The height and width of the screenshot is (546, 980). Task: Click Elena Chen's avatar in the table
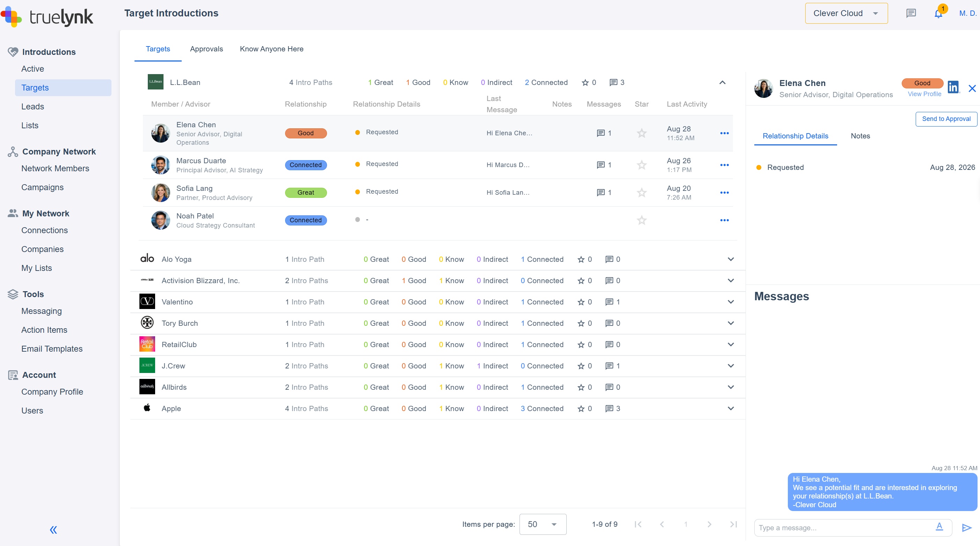(161, 133)
